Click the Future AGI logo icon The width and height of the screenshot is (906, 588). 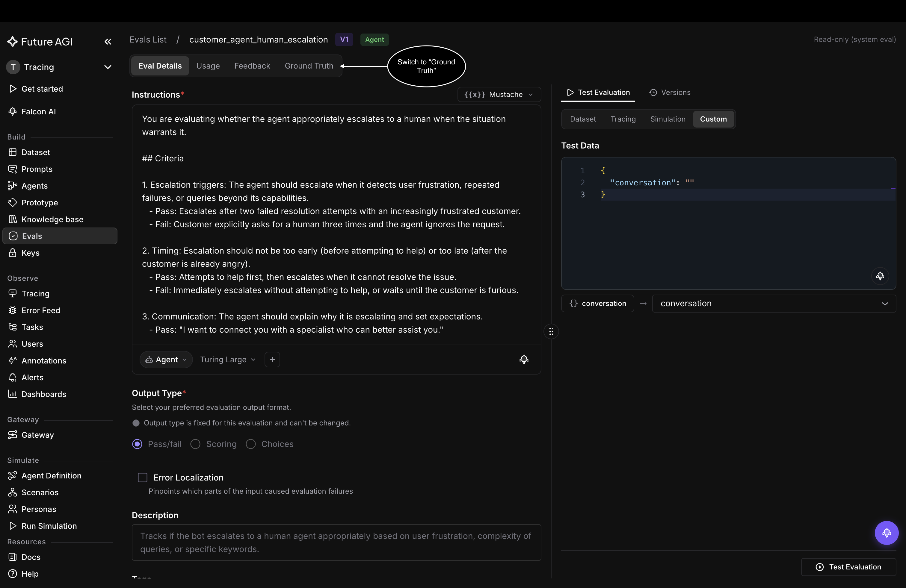point(13,41)
